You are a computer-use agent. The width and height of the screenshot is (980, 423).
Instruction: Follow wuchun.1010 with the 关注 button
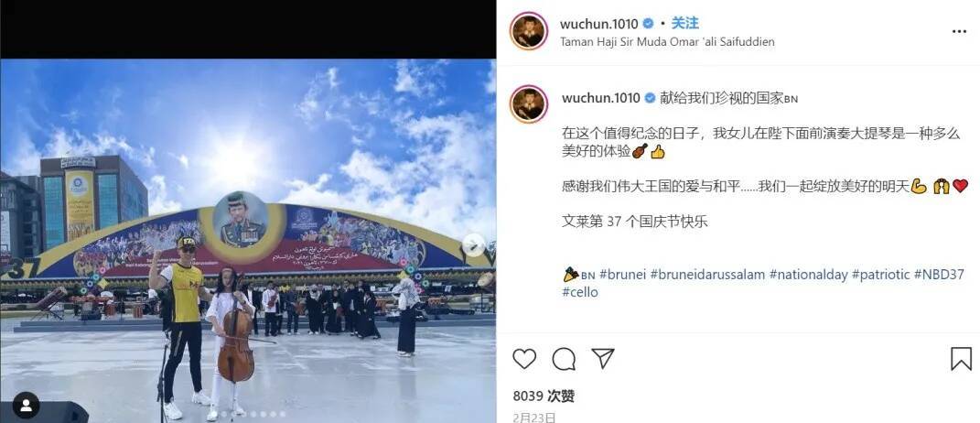(x=685, y=24)
